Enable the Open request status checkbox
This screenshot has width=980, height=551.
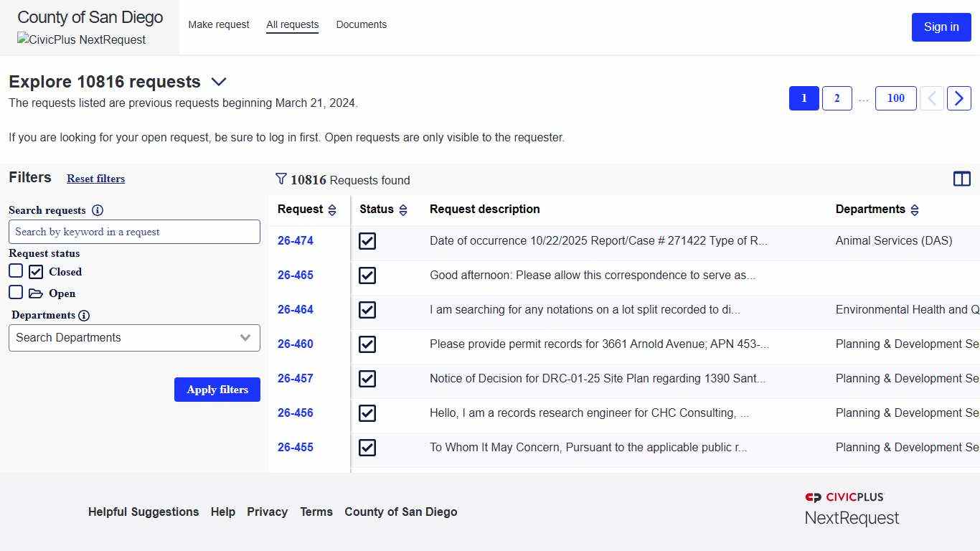tap(16, 292)
